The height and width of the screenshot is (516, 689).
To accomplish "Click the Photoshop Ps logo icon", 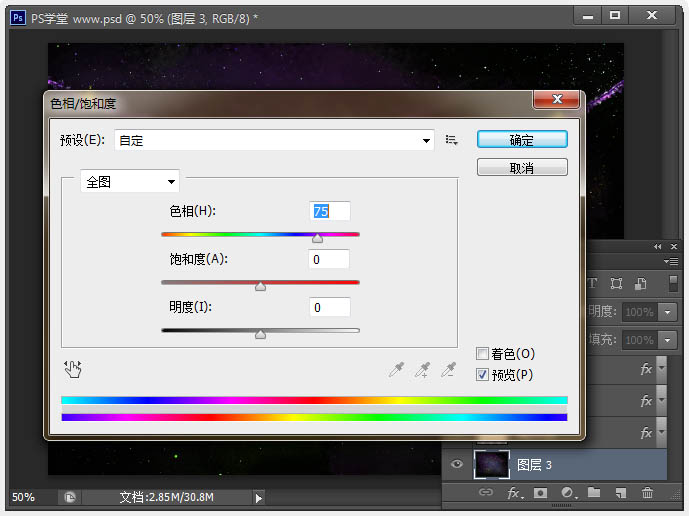I will click(18, 18).
